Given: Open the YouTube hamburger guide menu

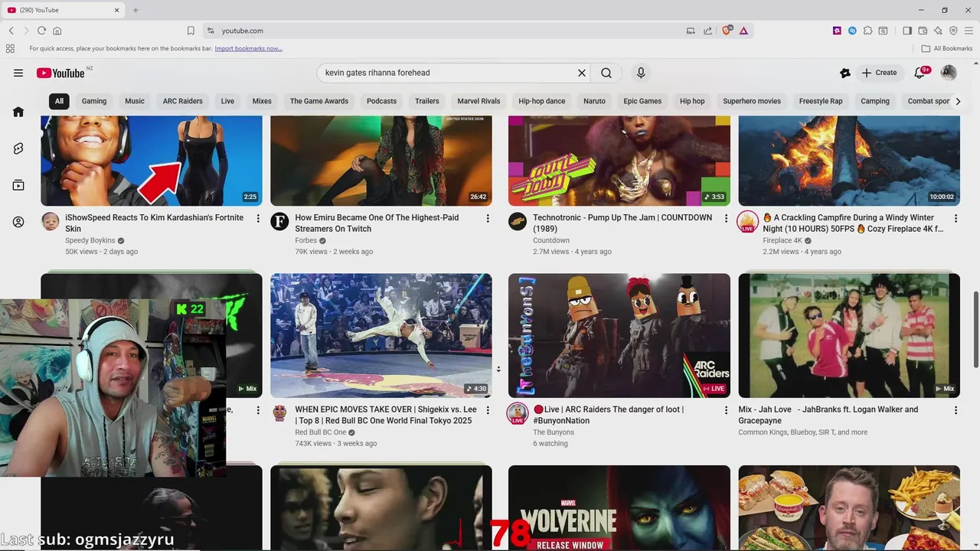Looking at the screenshot, I should point(18,73).
